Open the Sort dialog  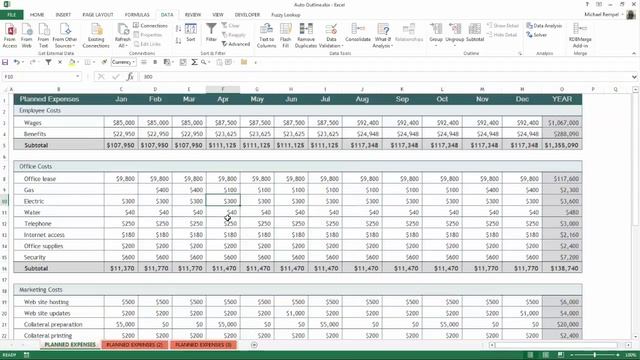[191, 33]
